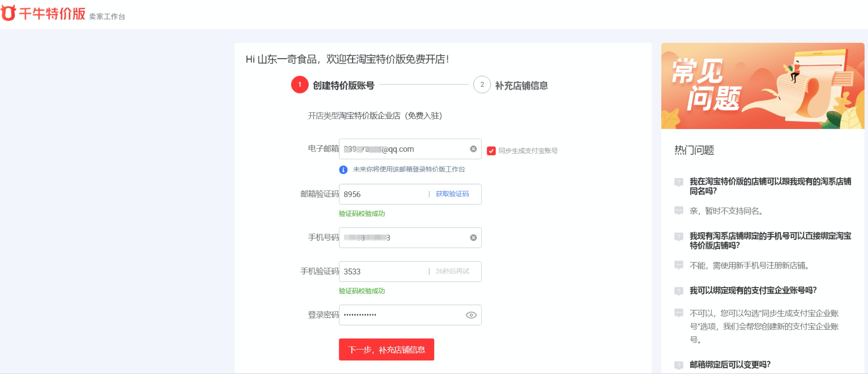The width and height of the screenshot is (868, 374).
Task: Focus the 手机号码 input field
Action: 410,237
